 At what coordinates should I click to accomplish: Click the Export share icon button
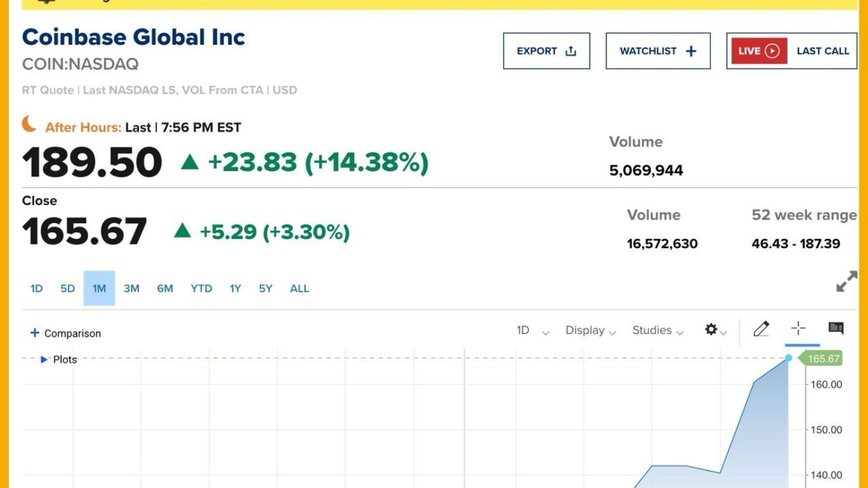[546, 51]
